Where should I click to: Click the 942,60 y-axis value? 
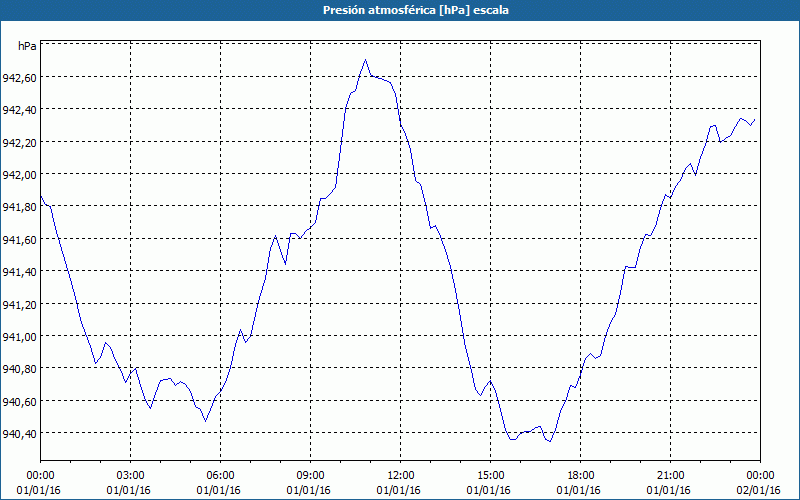[19, 78]
